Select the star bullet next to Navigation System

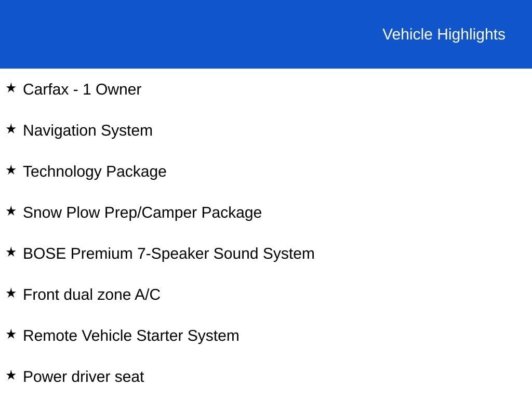click(x=11, y=129)
